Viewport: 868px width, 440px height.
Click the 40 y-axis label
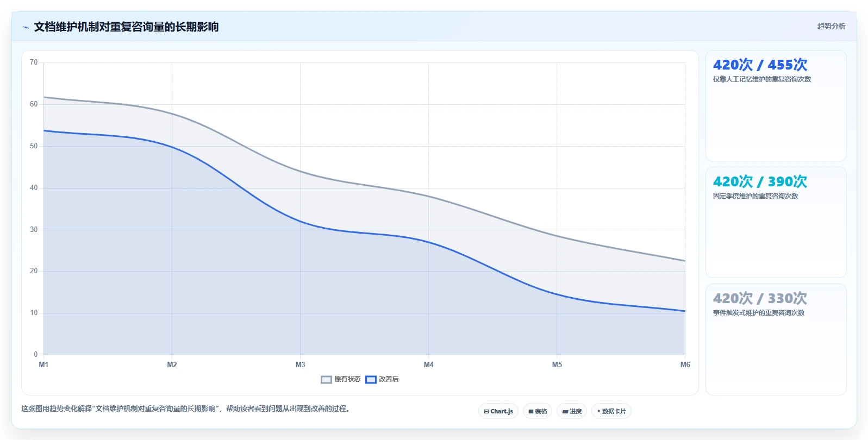point(34,188)
